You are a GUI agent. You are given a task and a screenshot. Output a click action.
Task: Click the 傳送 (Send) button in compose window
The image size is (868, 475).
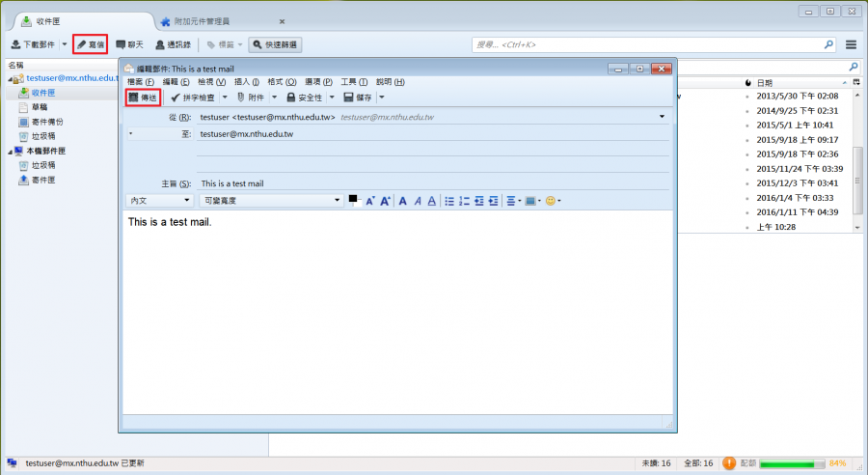142,98
